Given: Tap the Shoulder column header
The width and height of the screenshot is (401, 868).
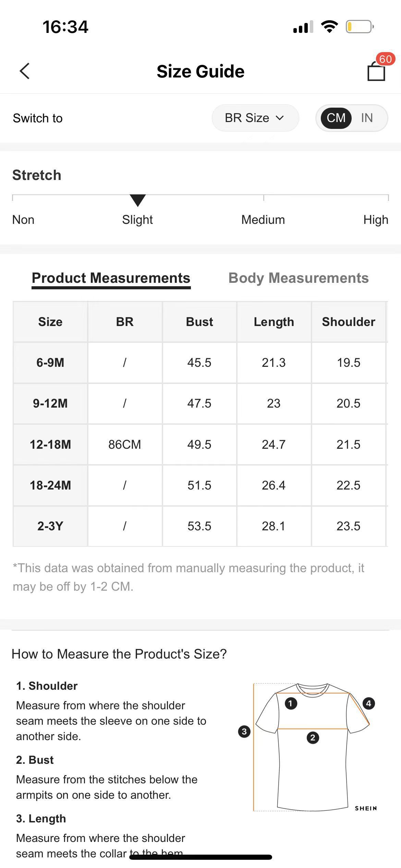Looking at the screenshot, I should pyautogui.click(x=349, y=322).
